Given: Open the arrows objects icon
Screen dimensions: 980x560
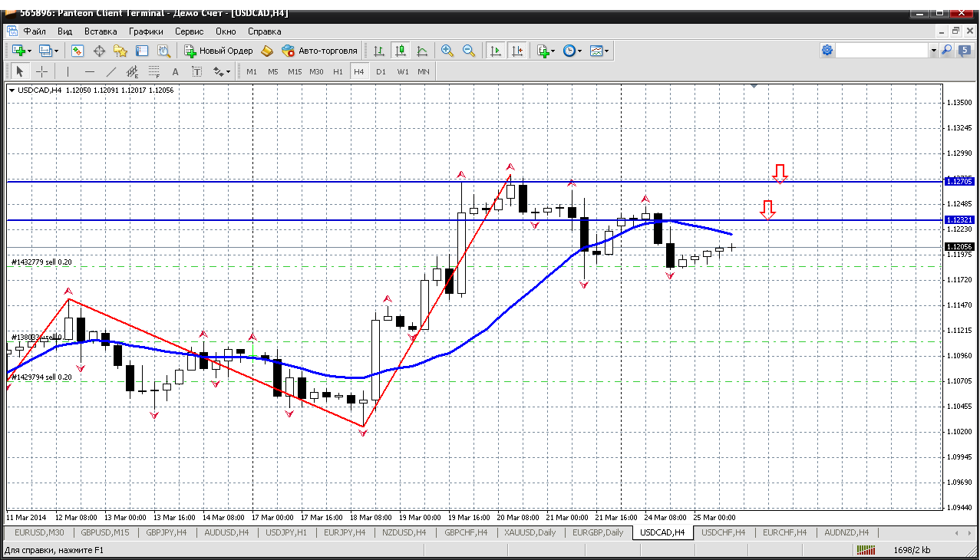Looking at the screenshot, I should point(218,71).
